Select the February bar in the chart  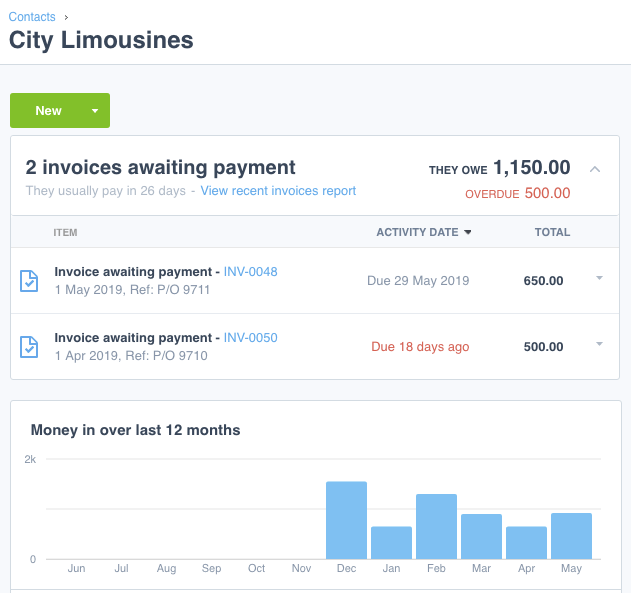(436, 526)
